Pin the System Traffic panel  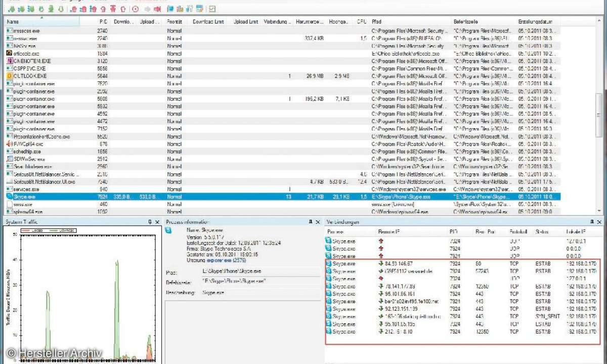tap(150, 222)
